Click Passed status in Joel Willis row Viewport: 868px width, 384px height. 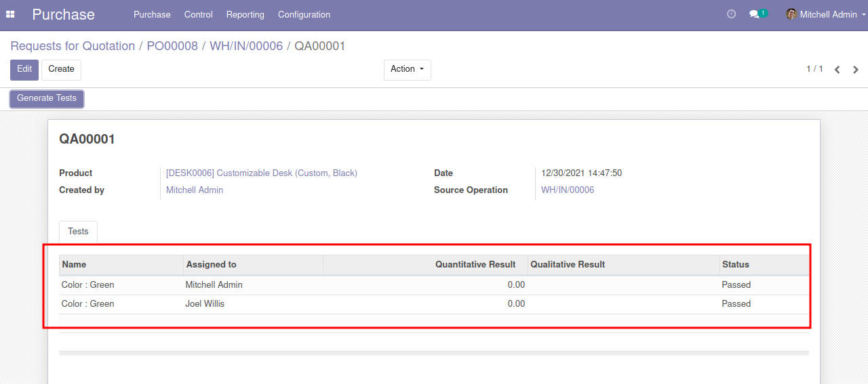point(736,304)
